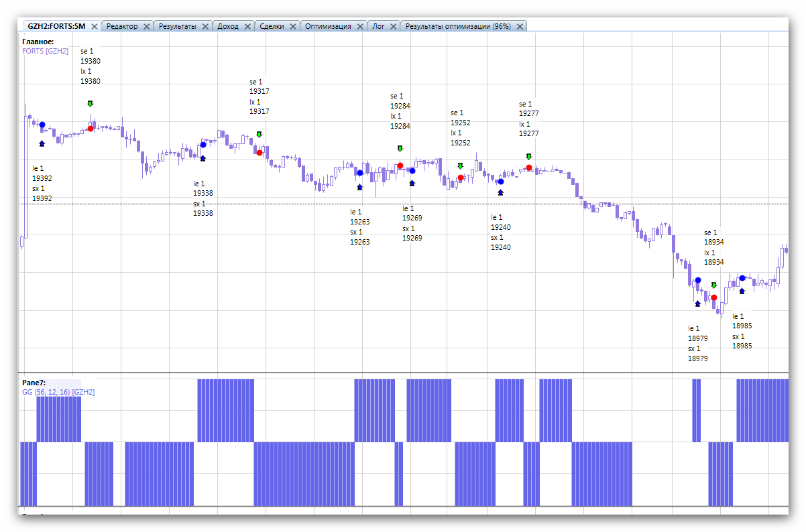
Task: Show the Лог tab
Action: (x=379, y=27)
